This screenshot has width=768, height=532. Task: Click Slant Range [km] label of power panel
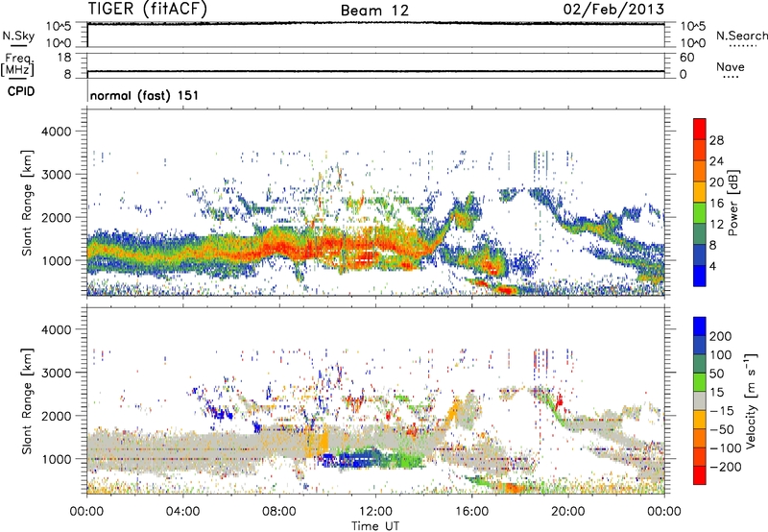coord(27,203)
